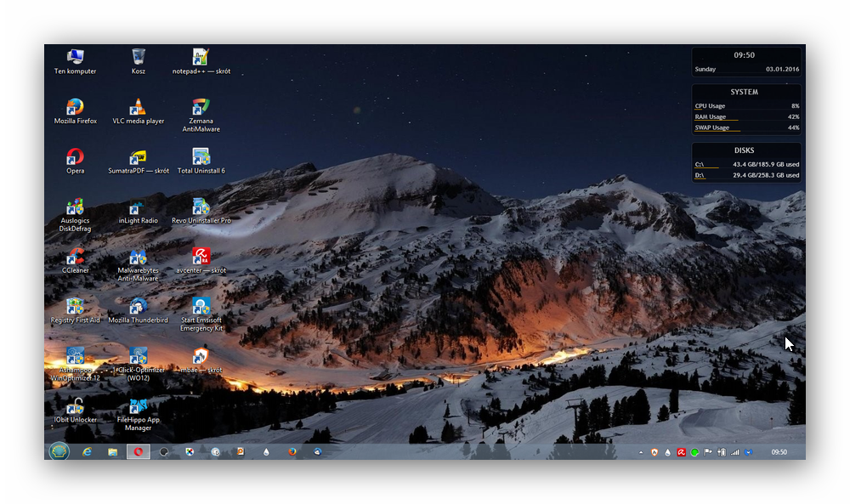
Task: Click the 09:50 clock widget
Action: tap(745, 54)
